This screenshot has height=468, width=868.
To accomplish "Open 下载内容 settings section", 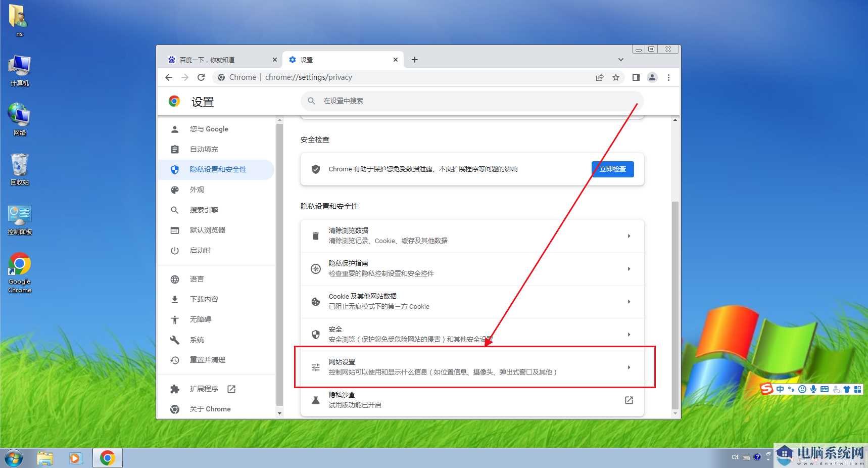I will click(x=216, y=300).
